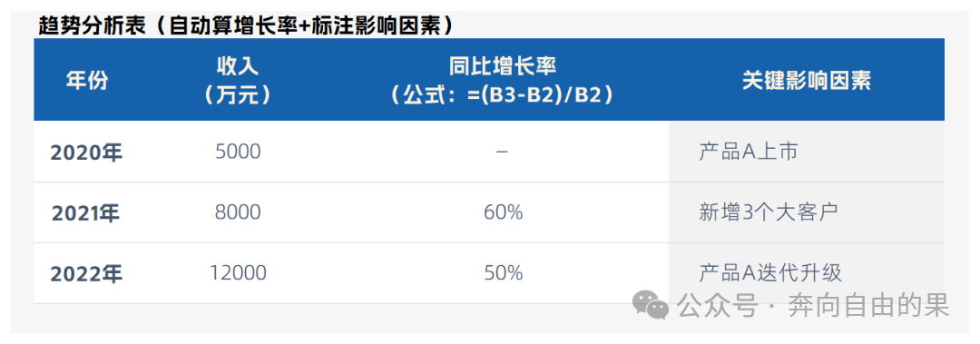
Task: Click the 同比增长率 formula header cell
Action: pyautogui.click(x=503, y=80)
